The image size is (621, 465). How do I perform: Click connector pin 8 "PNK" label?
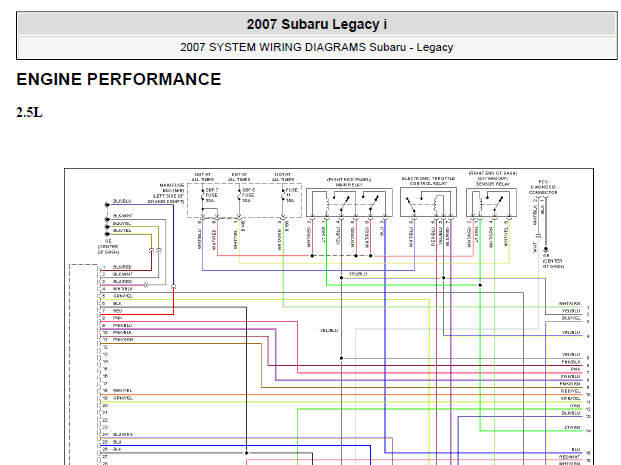pos(118,318)
